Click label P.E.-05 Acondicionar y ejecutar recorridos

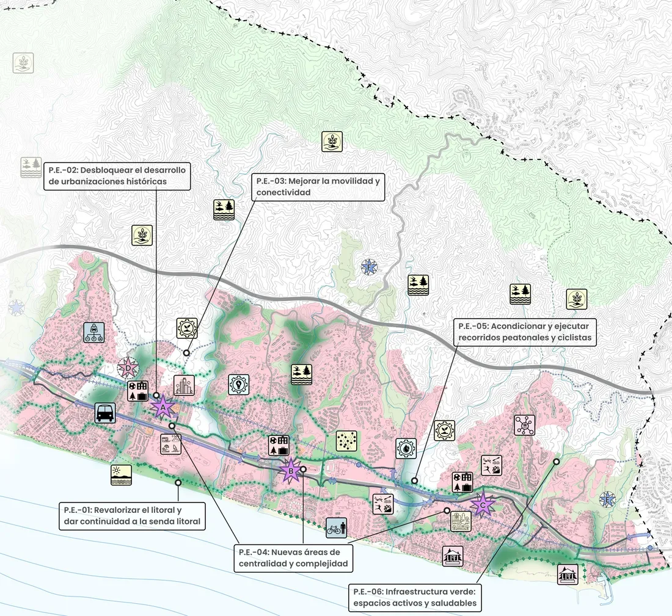525,332
